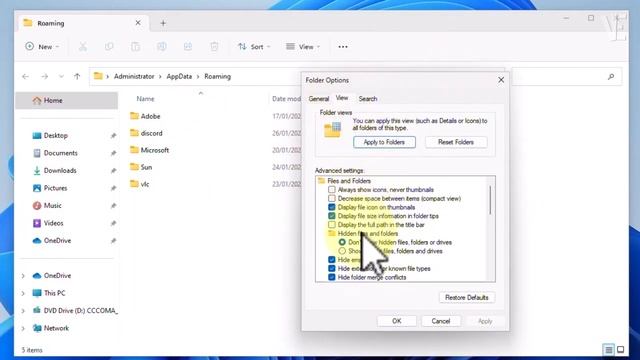
Task: Click Reset Folders button
Action: (456, 142)
